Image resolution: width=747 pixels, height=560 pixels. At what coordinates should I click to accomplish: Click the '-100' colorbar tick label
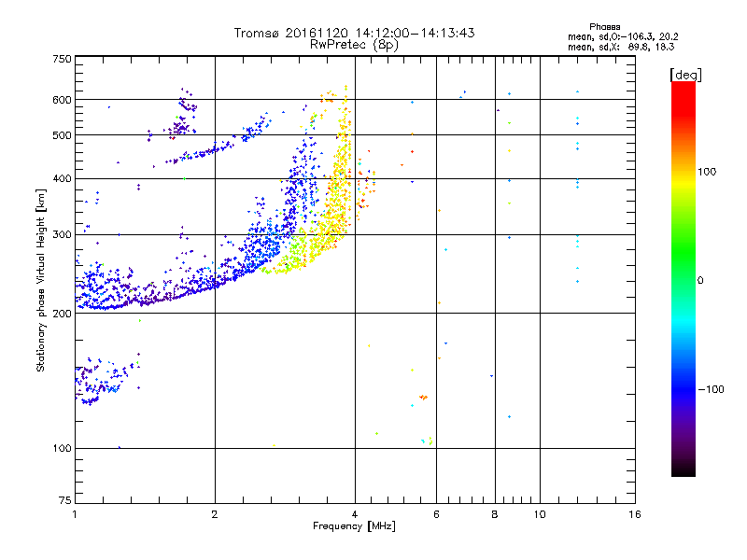(x=711, y=389)
